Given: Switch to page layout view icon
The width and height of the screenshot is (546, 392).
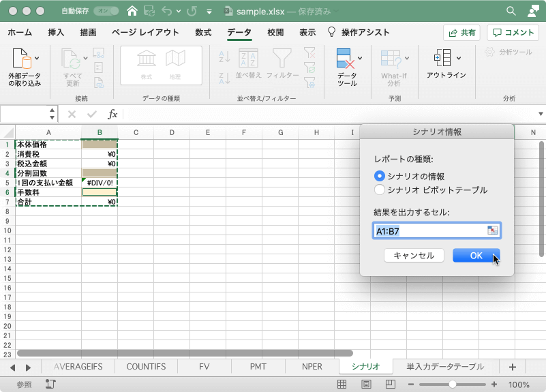Looking at the screenshot, I should click(366, 385).
